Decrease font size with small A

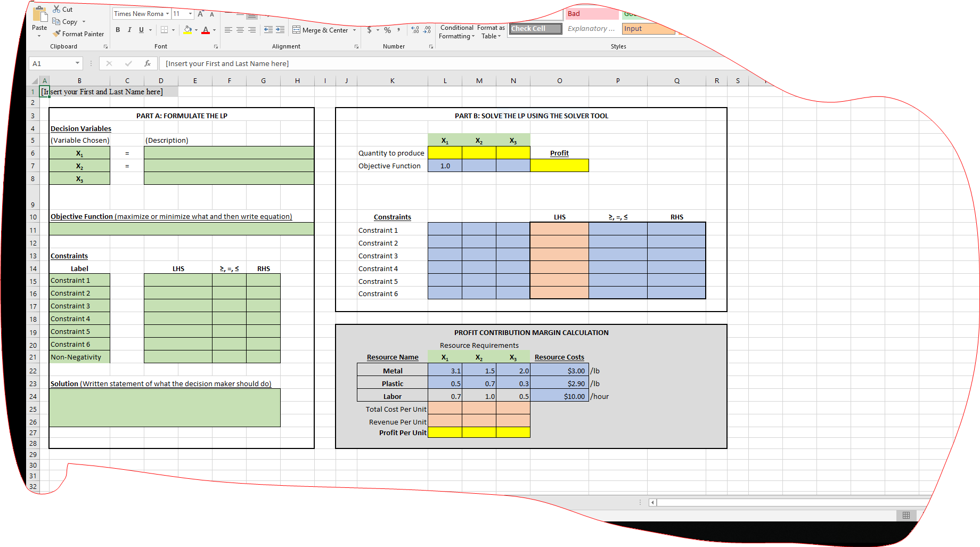212,14
